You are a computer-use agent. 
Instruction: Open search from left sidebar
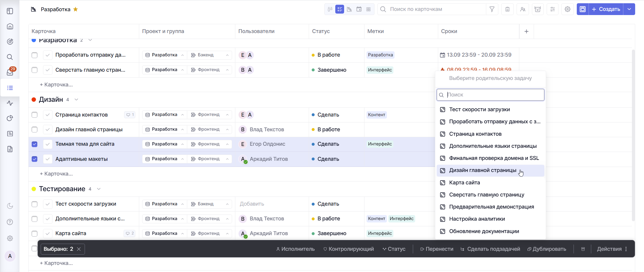[x=10, y=57]
